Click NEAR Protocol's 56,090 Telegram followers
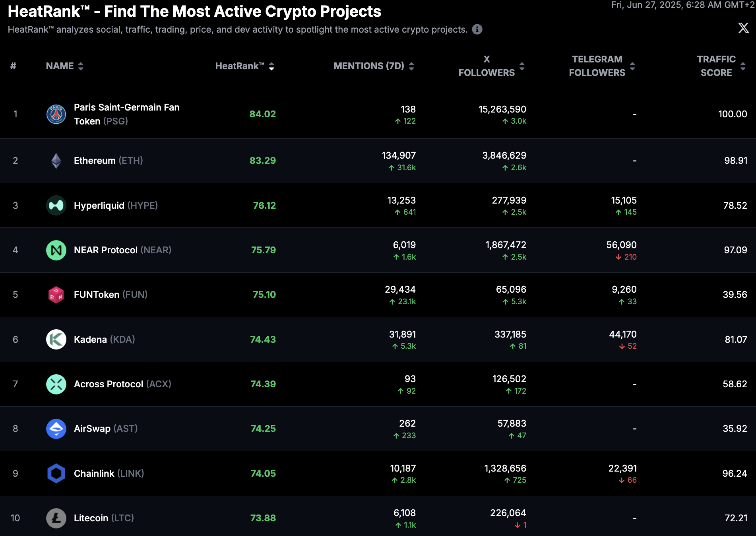 tap(621, 245)
